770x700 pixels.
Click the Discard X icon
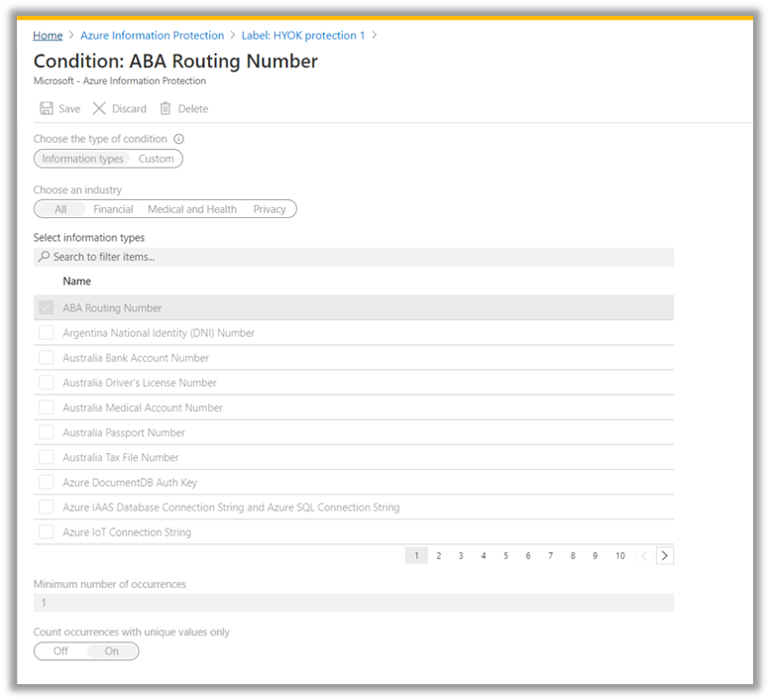[99, 108]
